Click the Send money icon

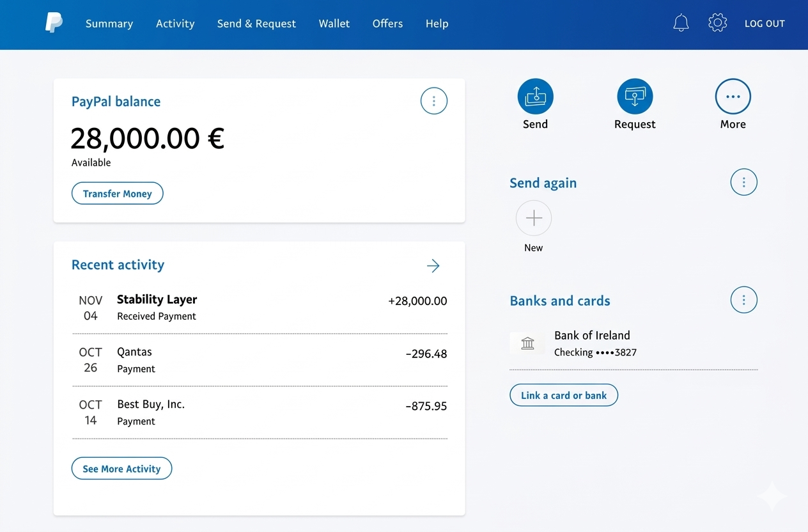(535, 97)
